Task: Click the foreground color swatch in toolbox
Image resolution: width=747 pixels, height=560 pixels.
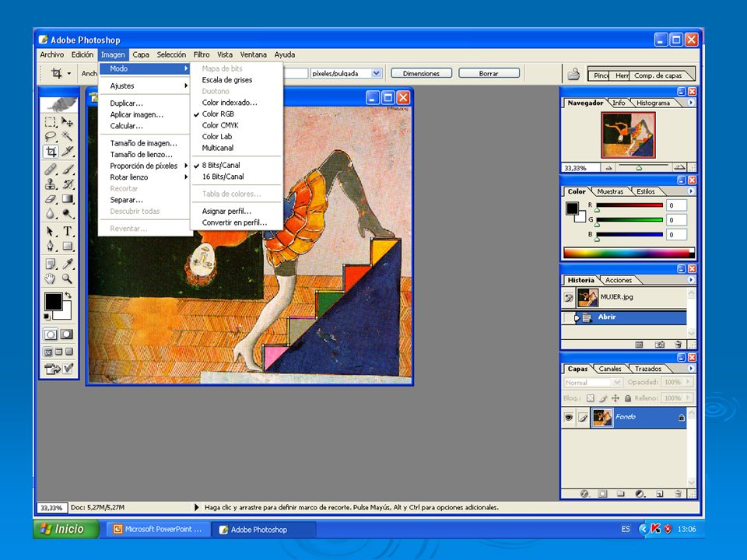Action: click(x=54, y=302)
